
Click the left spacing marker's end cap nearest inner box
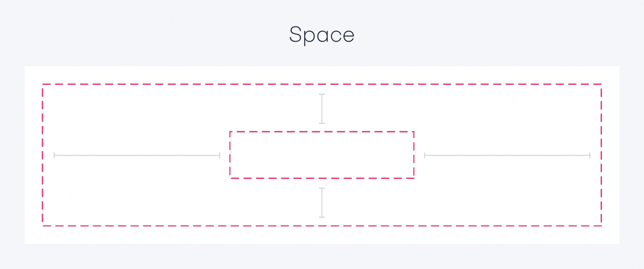coord(219,156)
